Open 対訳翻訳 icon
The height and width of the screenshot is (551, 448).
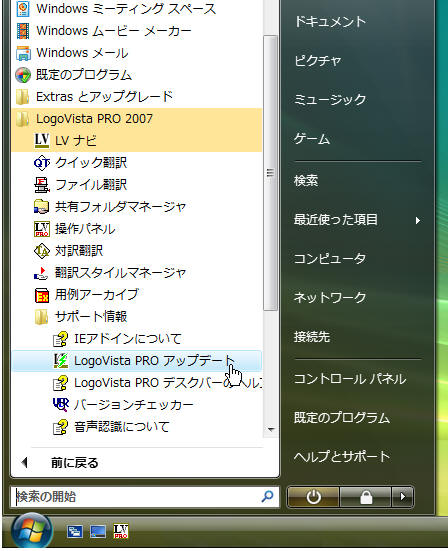(42, 251)
